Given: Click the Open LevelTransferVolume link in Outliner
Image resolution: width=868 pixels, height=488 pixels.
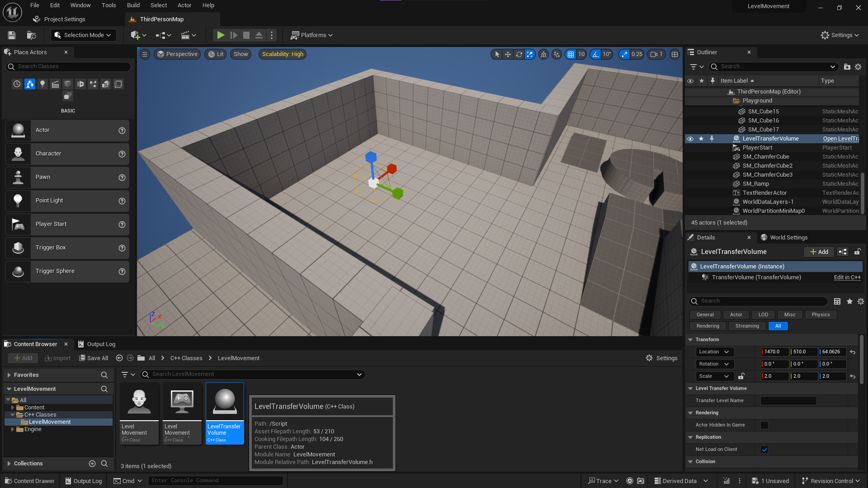Looking at the screenshot, I should pyautogui.click(x=840, y=139).
